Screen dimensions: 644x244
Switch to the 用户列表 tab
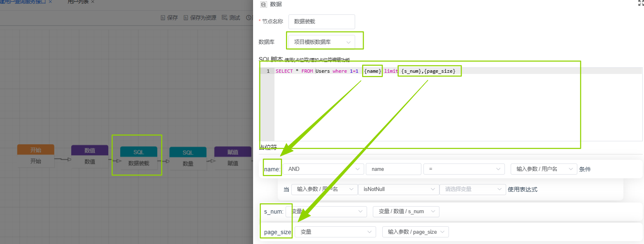click(78, 2)
